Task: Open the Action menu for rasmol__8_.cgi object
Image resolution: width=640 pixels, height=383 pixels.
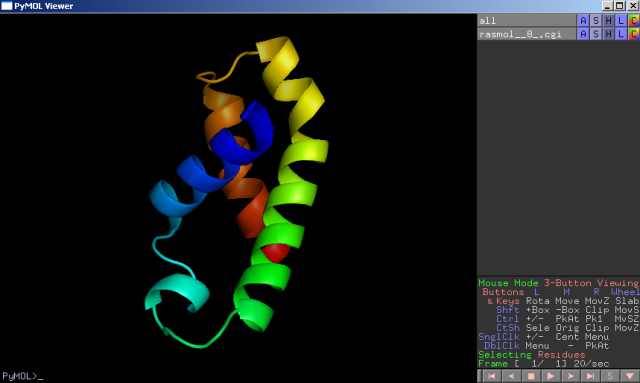Action: [x=583, y=34]
